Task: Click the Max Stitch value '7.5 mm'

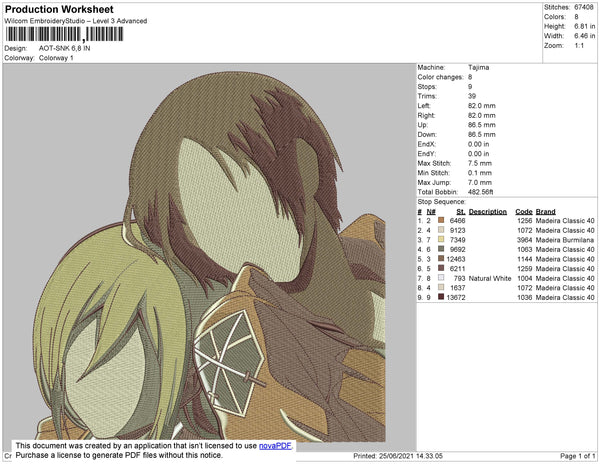Action: pos(480,163)
